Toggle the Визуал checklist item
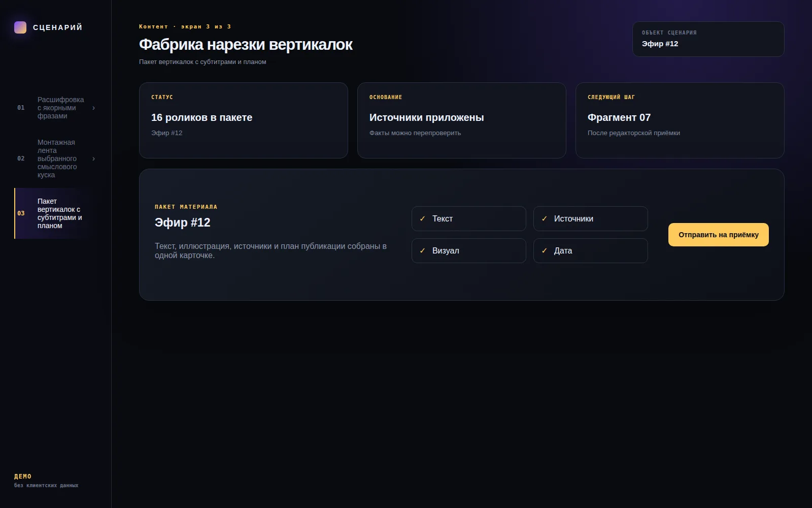This screenshot has height=508, width=812. pos(469,251)
